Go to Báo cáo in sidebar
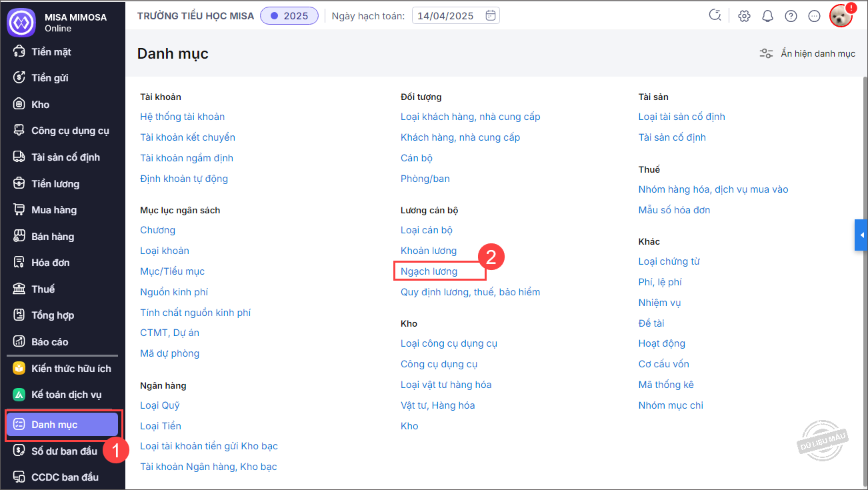This screenshot has width=868, height=490. (50, 342)
